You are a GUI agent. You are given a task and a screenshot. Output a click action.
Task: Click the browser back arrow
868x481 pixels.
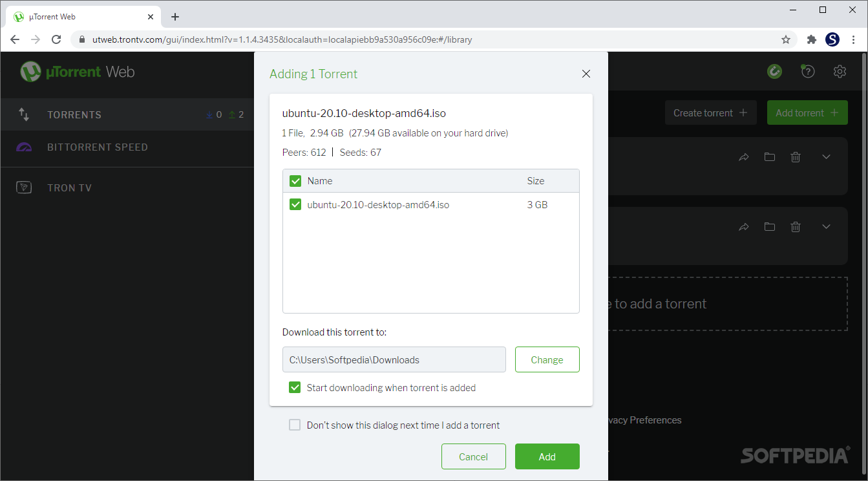16,39
